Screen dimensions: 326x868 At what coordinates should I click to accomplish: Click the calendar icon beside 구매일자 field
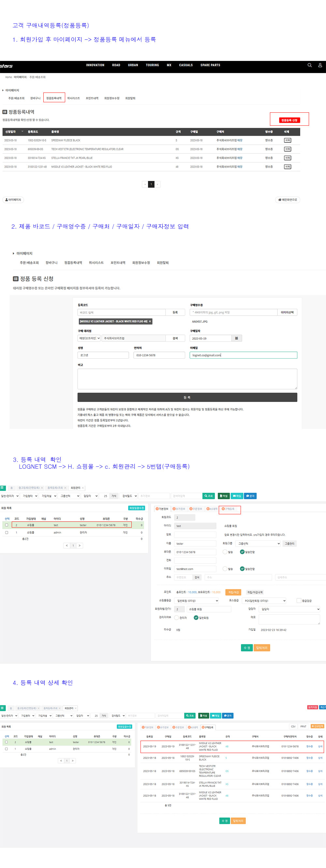click(x=236, y=338)
